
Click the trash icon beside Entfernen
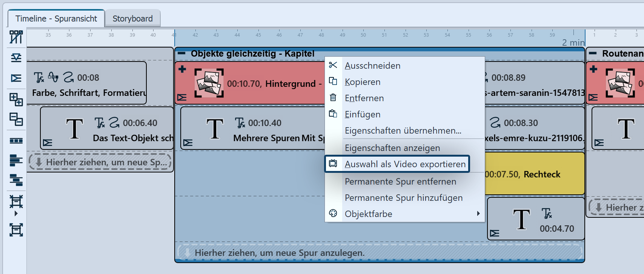pos(333,97)
